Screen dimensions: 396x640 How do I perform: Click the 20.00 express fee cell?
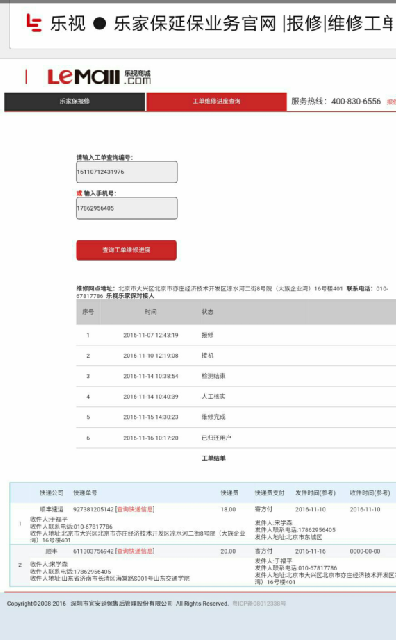coord(229,551)
